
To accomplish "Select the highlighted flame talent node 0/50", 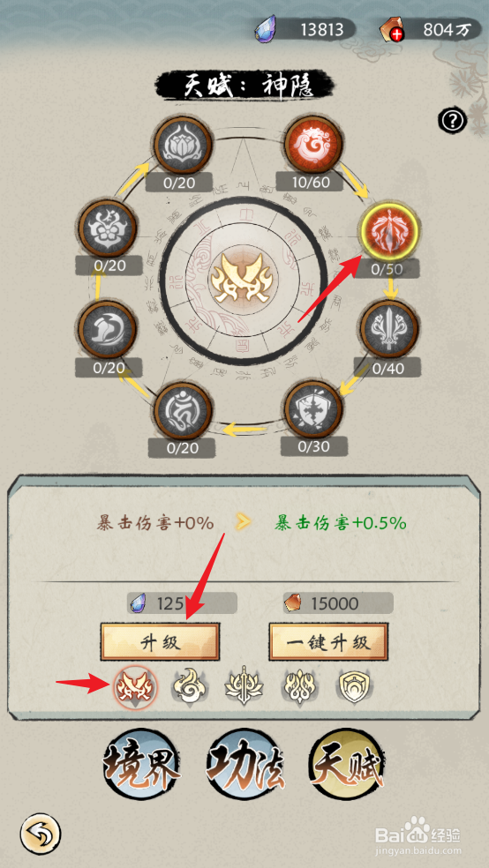I will click(389, 231).
